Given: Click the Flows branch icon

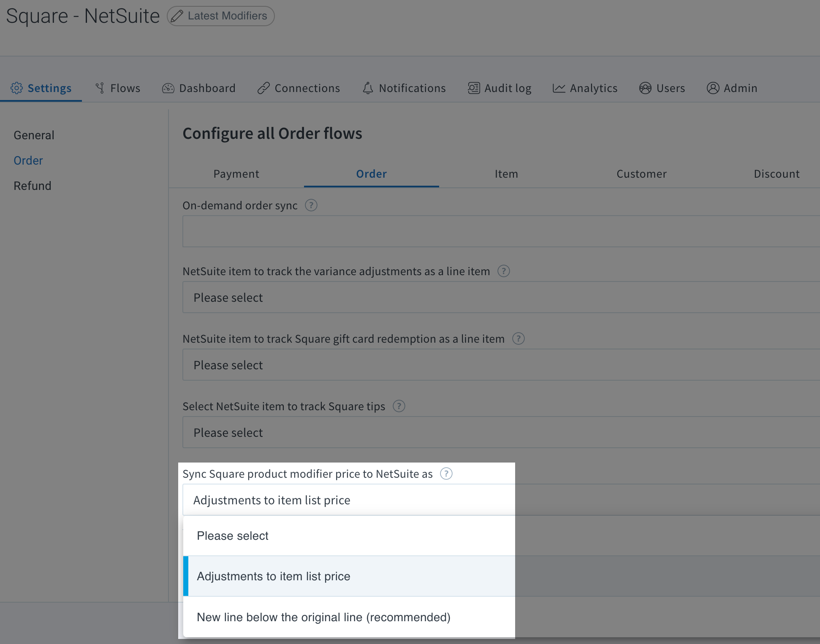Looking at the screenshot, I should click(x=100, y=88).
